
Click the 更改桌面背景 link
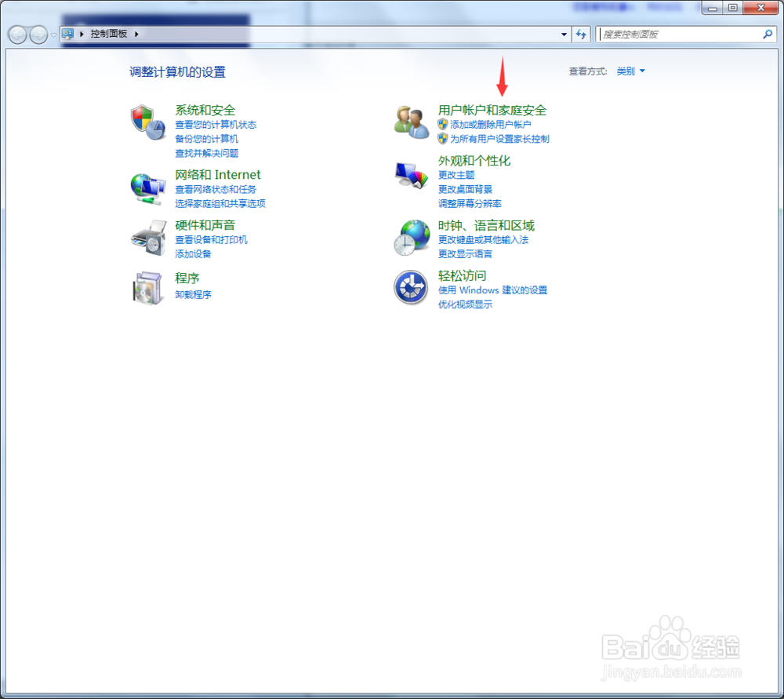tap(466, 188)
